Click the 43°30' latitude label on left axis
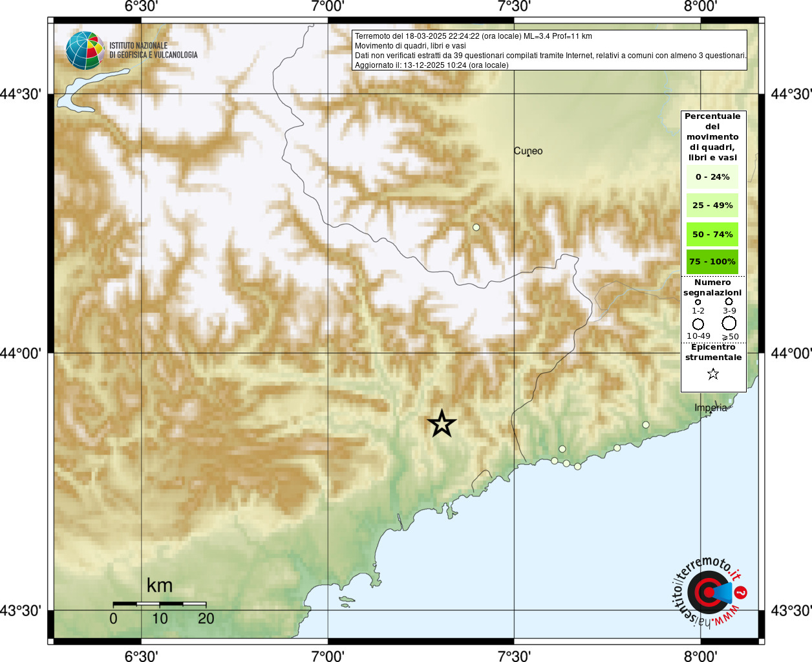This screenshot has height=662, width=812. tap(21, 611)
